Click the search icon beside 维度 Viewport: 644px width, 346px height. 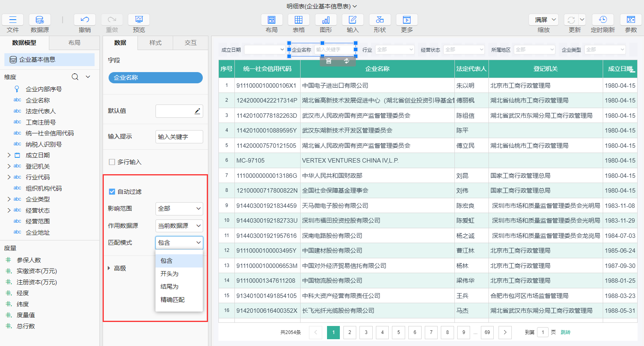tap(75, 77)
